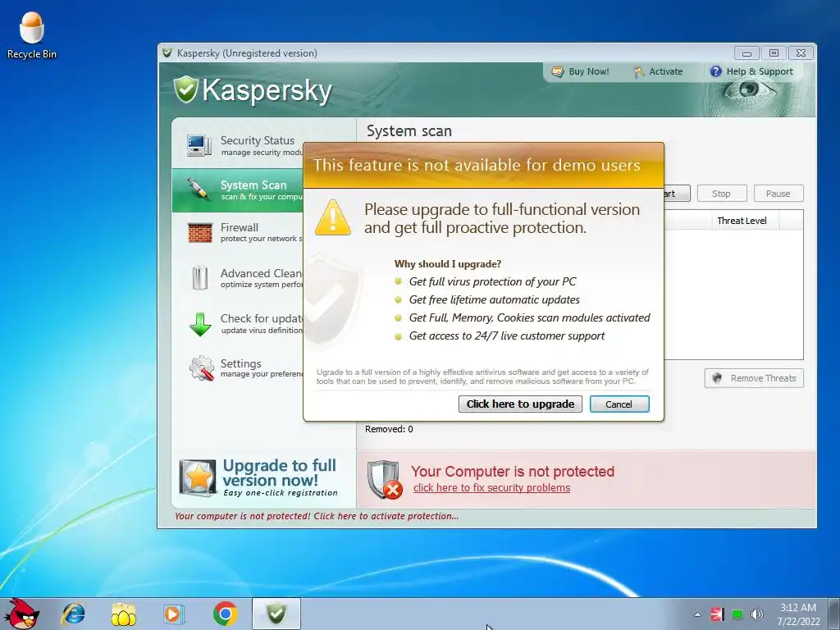Click the Buy Now! cart icon
The image size is (840, 630).
tap(558, 72)
